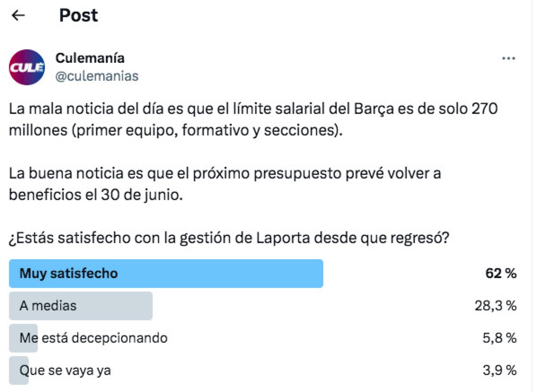Click the 62 % result value

[502, 274]
